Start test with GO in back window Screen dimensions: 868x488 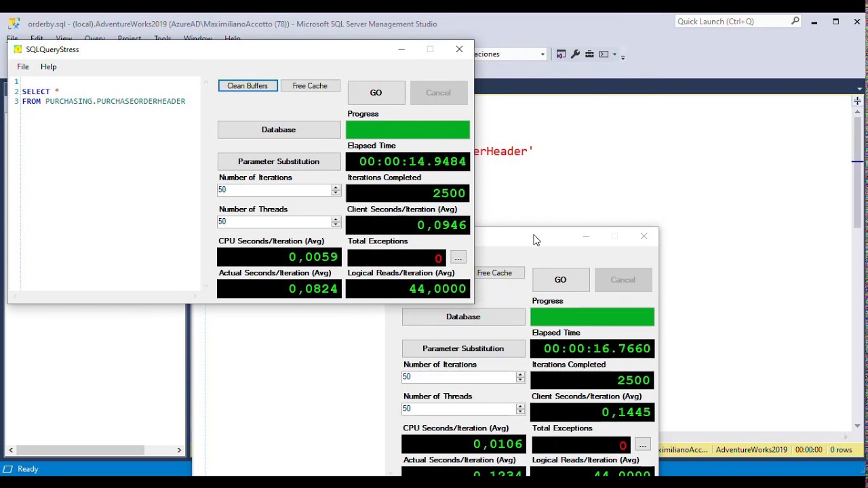click(561, 280)
